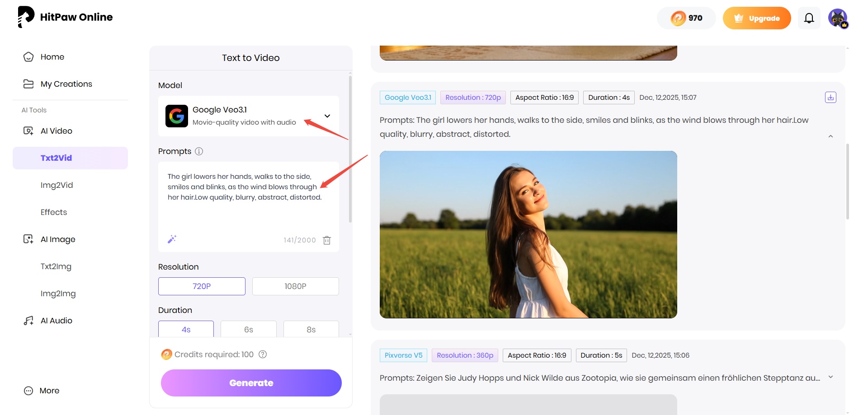868x415 pixels.
Task: Select the 6s duration option
Action: (248, 329)
